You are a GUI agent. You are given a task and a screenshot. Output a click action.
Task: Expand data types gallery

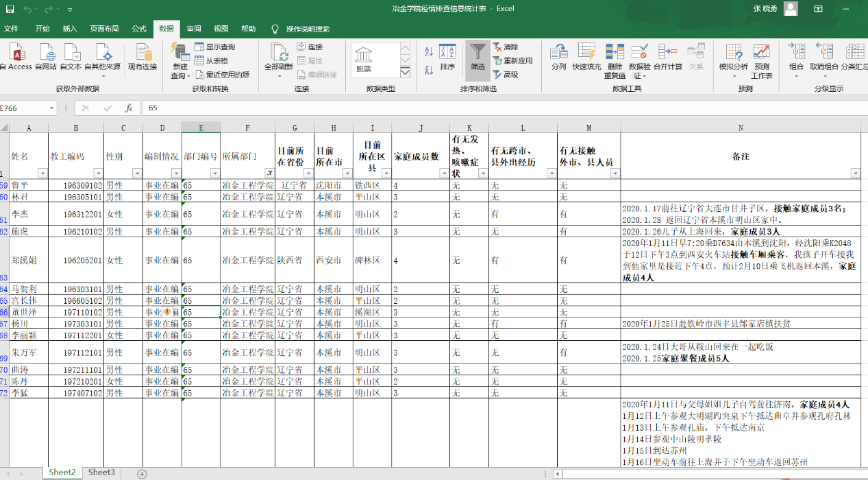[405, 72]
